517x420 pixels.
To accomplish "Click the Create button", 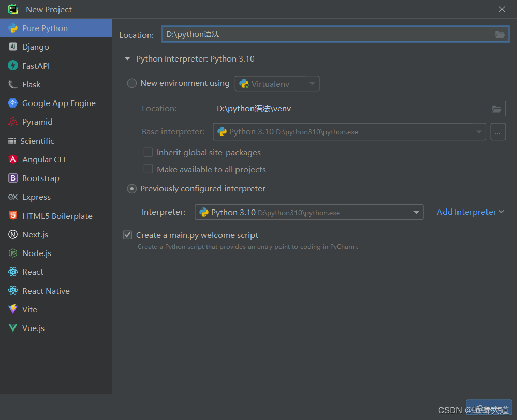I will pyautogui.click(x=489, y=408).
